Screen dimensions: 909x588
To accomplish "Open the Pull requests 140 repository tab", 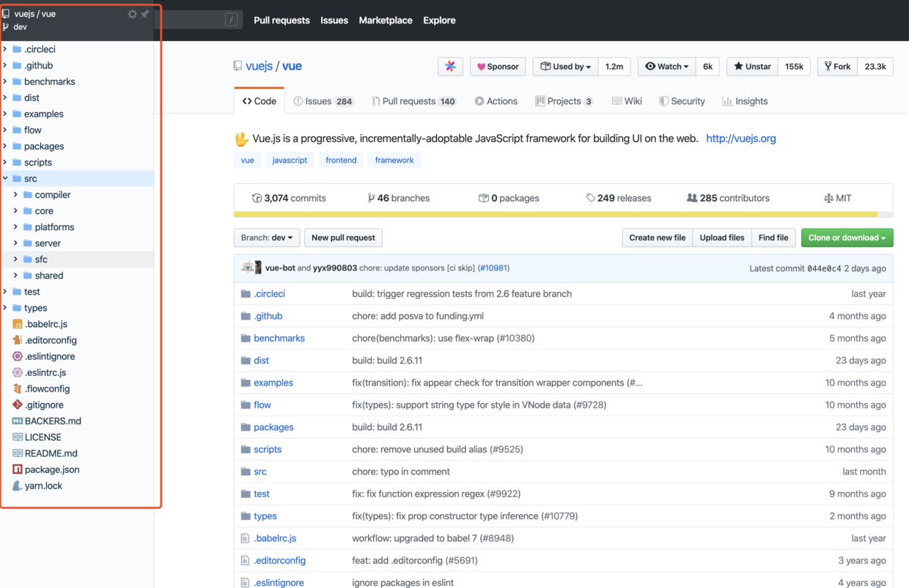I will [413, 101].
